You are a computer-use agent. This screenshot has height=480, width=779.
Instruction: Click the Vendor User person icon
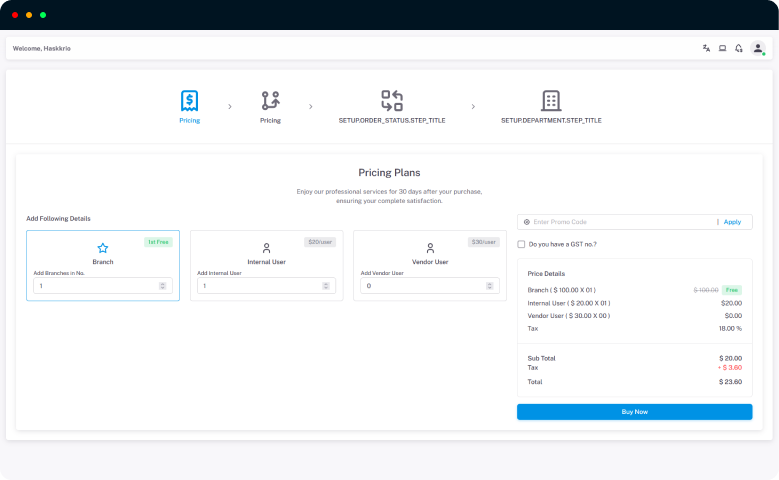point(430,247)
